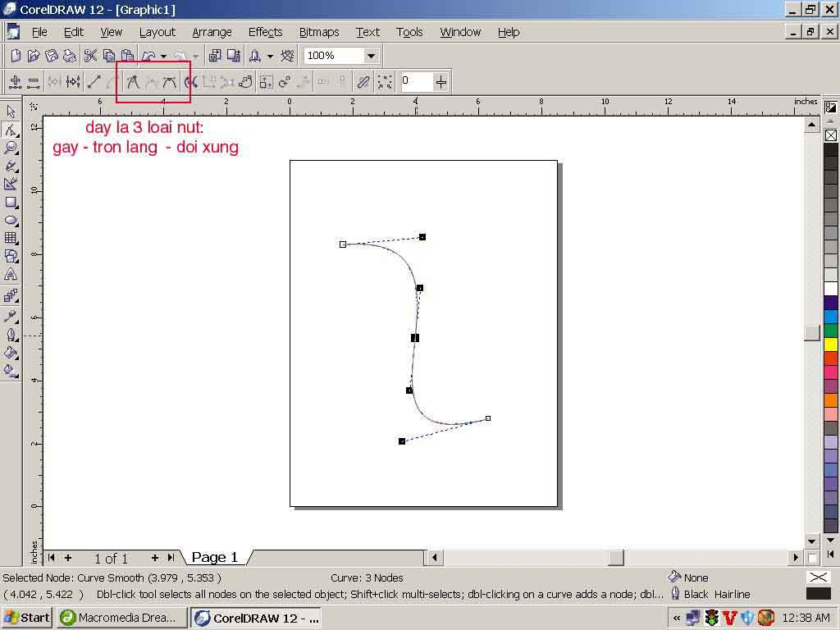Select the Graph Paper tool
The height and width of the screenshot is (630, 840).
pyautogui.click(x=11, y=239)
